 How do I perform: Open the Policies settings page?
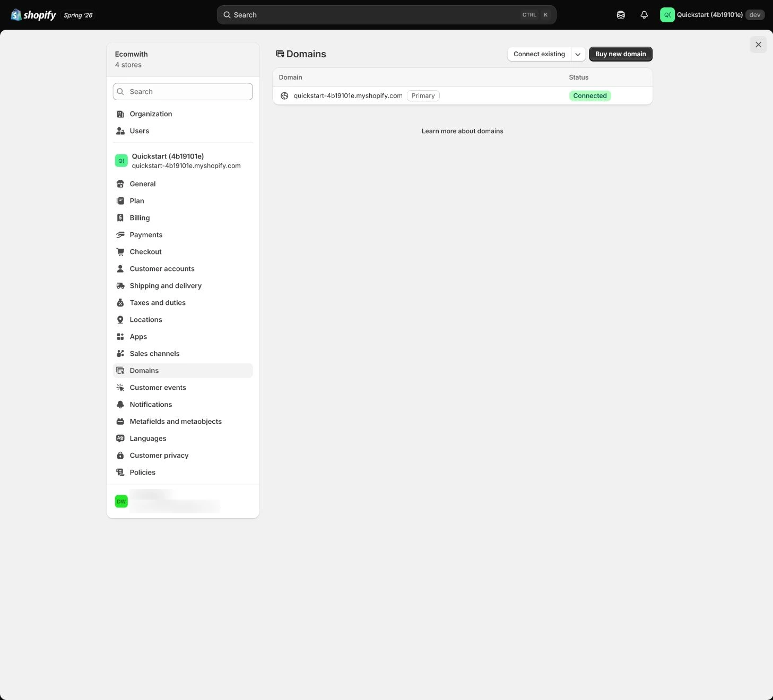183,472
